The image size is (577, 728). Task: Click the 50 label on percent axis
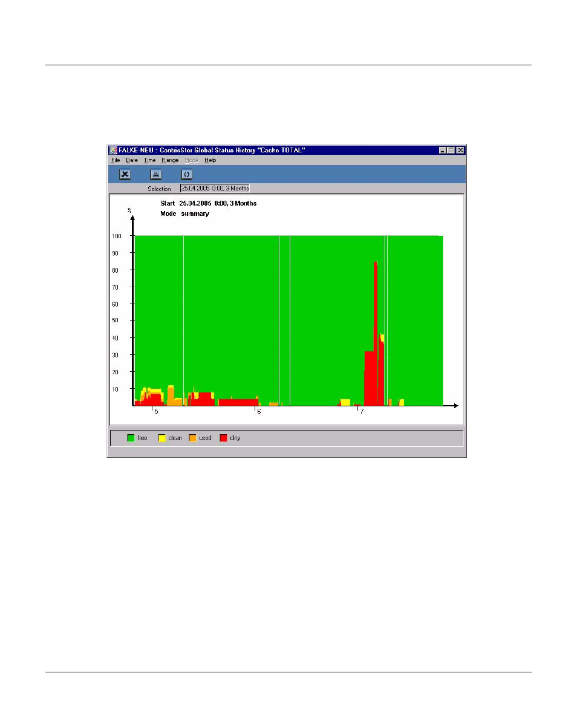(x=115, y=320)
